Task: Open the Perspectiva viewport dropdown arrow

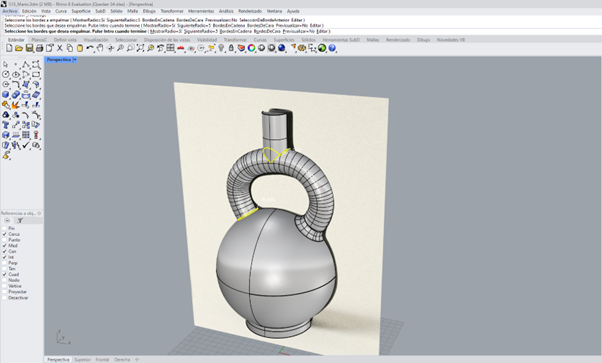Action: click(x=75, y=60)
